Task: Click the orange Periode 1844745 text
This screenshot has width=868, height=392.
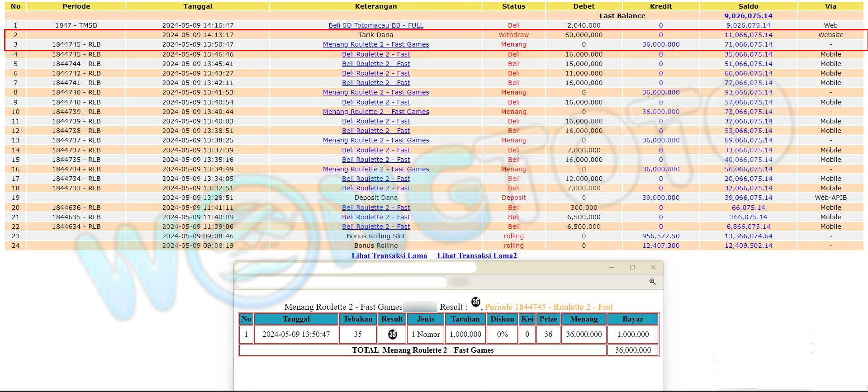Action: click(548, 307)
